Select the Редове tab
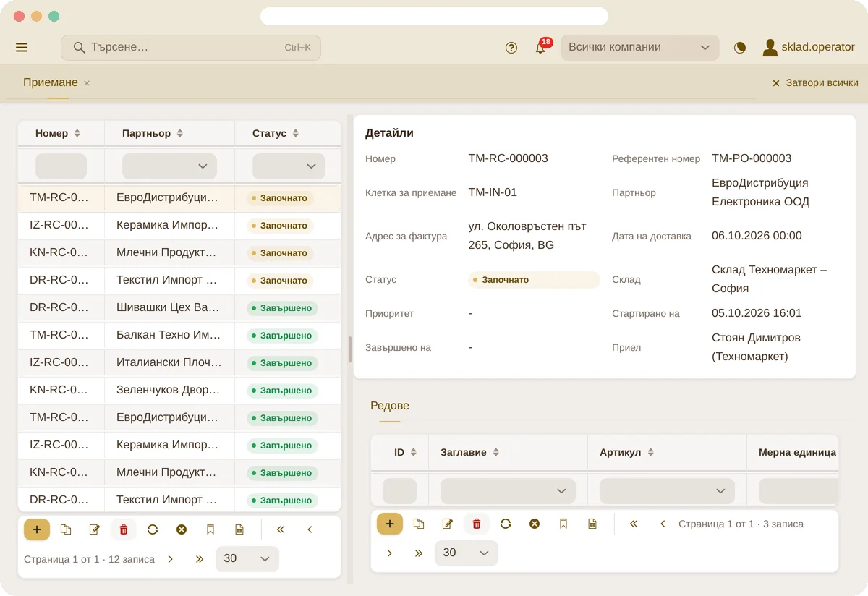 [390, 406]
